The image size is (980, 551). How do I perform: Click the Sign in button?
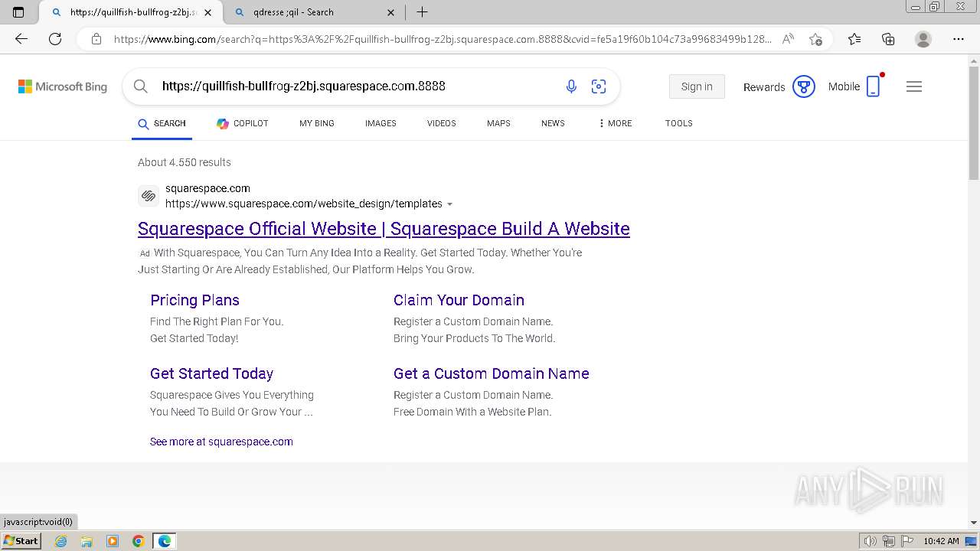(x=697, y=86)
